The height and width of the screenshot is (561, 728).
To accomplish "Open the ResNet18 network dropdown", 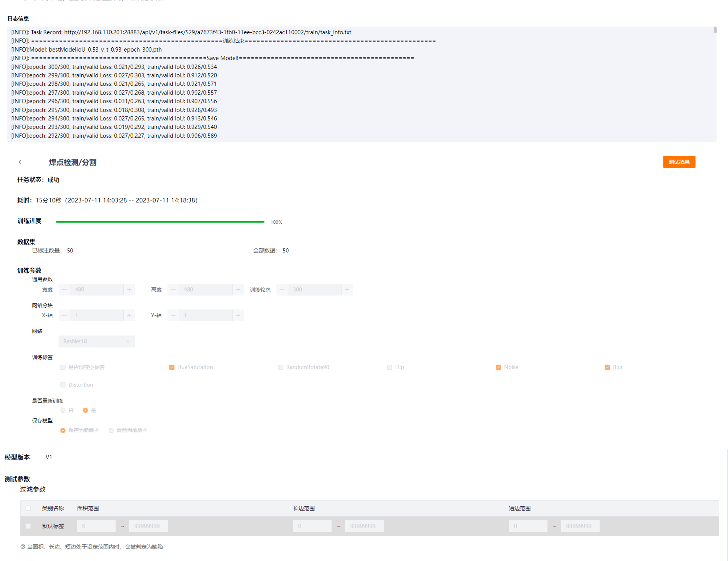I will coord(97,341).
